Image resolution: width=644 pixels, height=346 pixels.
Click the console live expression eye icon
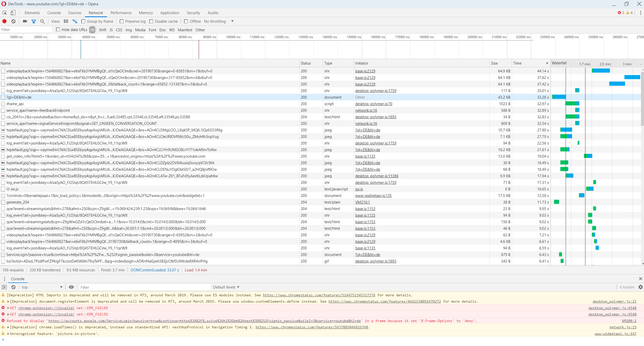coord(71,287)
